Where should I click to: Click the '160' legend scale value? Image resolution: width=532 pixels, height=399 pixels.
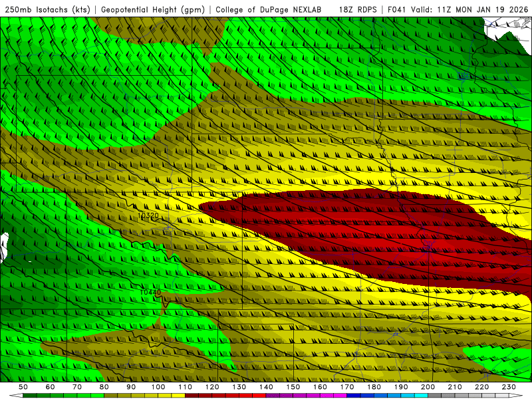320,387
